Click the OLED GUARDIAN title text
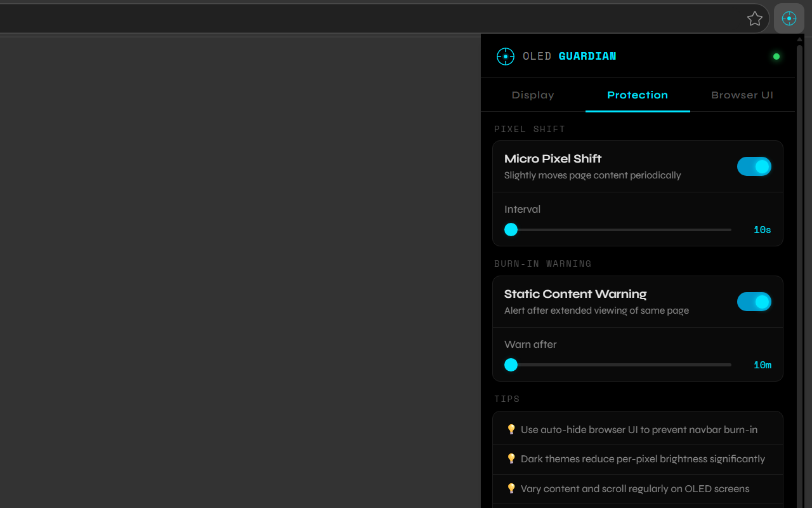Screen dimensions: 812x508 coord(570,57)
